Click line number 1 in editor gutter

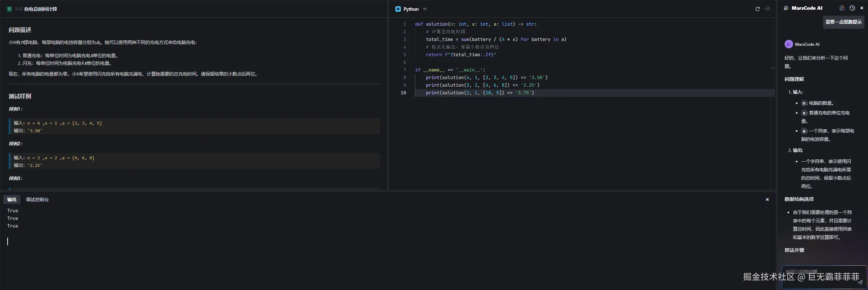[404, 24]
